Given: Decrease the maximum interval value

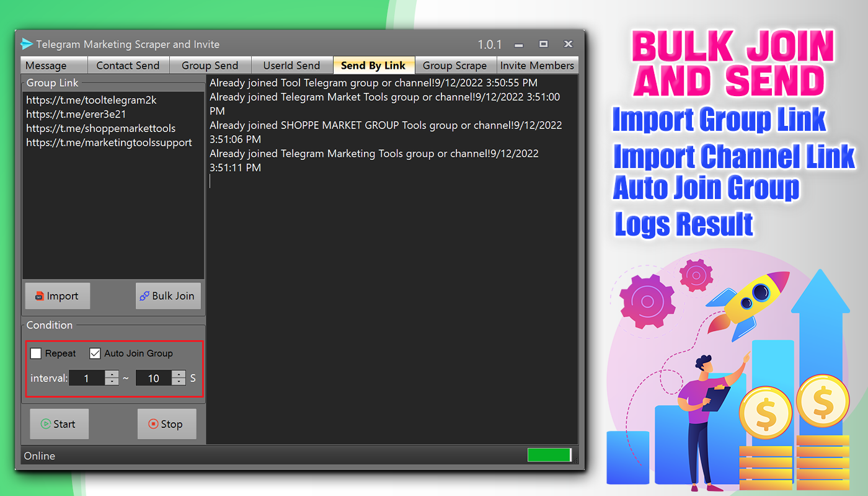Looking at the screenshot, I should [179, 381].
